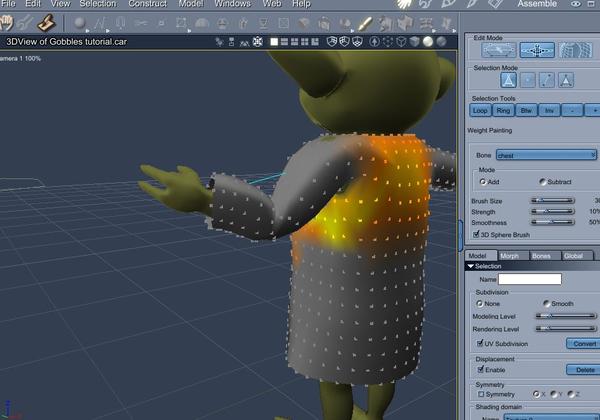Adjust the Brush Size slider
This screenshot has width=600, height=420.
[553, 200]
